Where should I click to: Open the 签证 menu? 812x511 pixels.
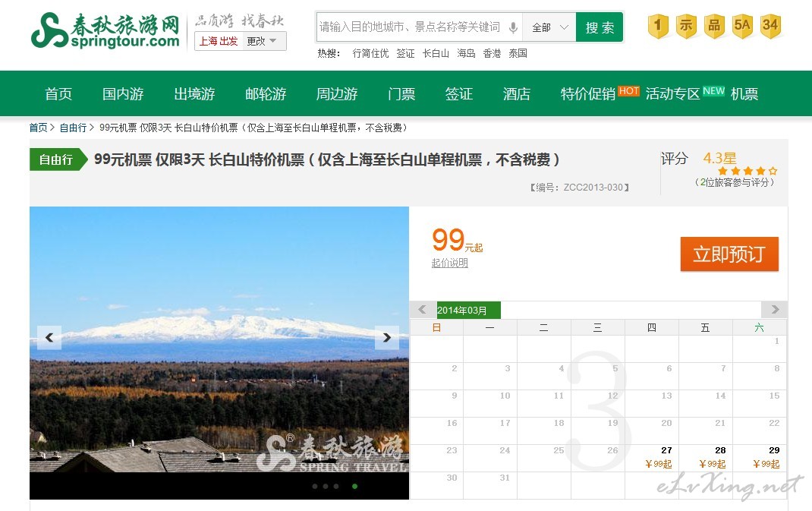(x=459, y=94)
